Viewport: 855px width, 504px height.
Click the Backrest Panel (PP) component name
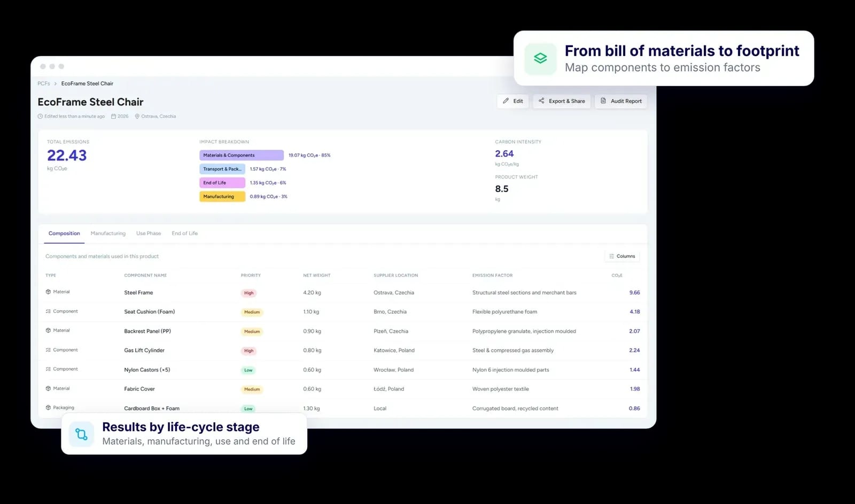click(147, 331)
